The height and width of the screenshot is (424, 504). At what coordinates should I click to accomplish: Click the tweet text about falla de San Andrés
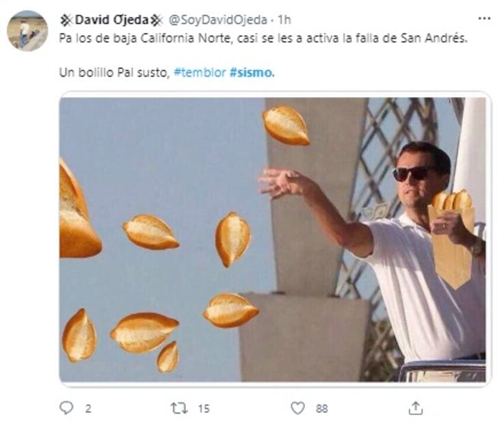(x=263, y=38)
